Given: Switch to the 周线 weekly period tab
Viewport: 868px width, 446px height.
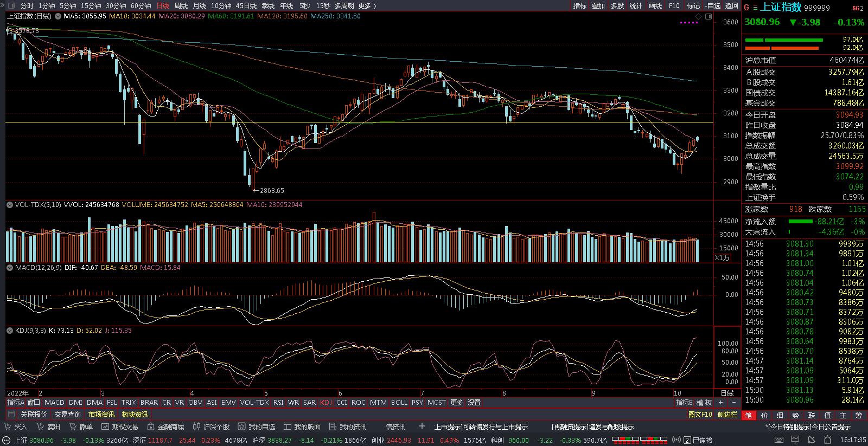Looking at the screenshot, I should pos(181,5).
